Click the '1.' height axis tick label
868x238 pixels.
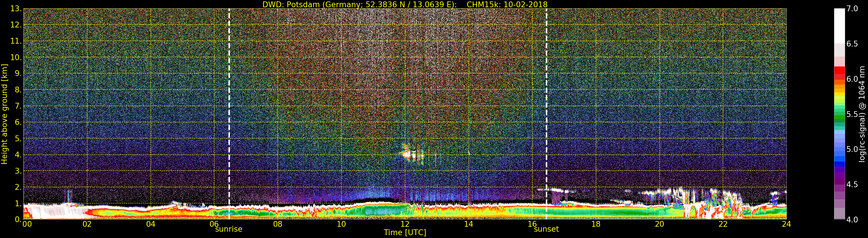tap(18, 203)
